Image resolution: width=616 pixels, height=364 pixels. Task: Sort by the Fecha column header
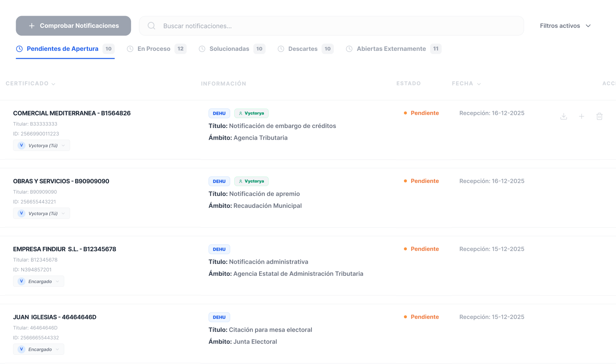[466, 84]
